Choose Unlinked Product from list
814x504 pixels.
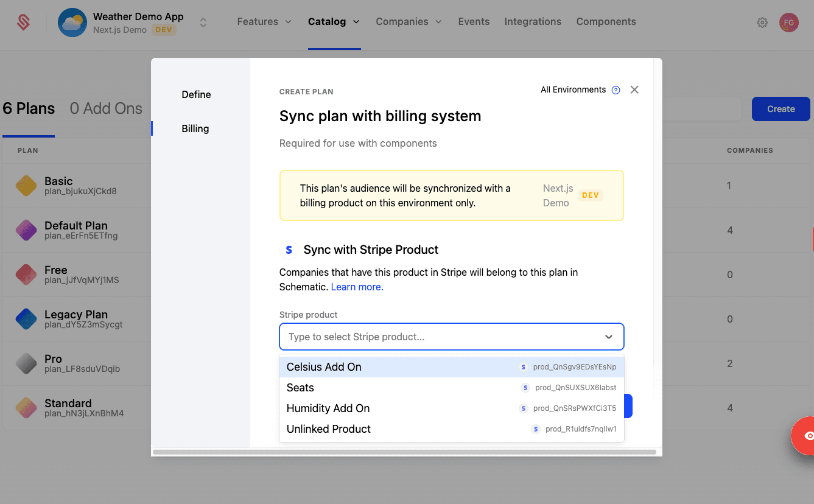[329, 429]
